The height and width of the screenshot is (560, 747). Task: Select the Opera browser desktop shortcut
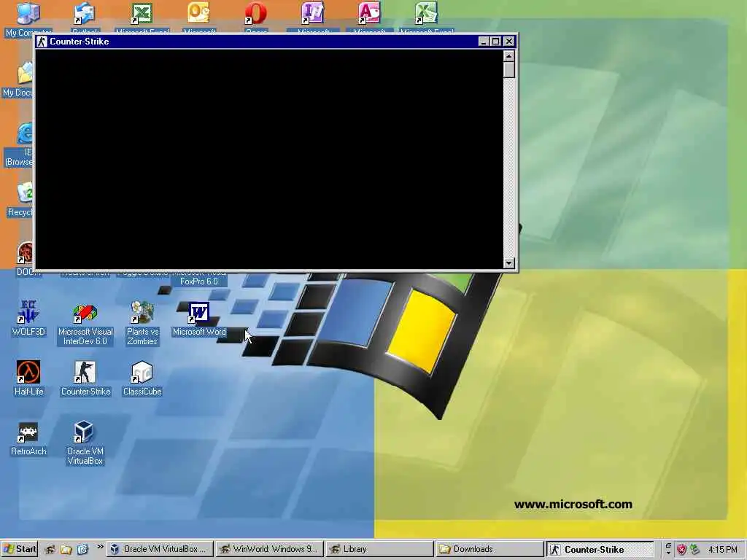[x=255, y=13]
